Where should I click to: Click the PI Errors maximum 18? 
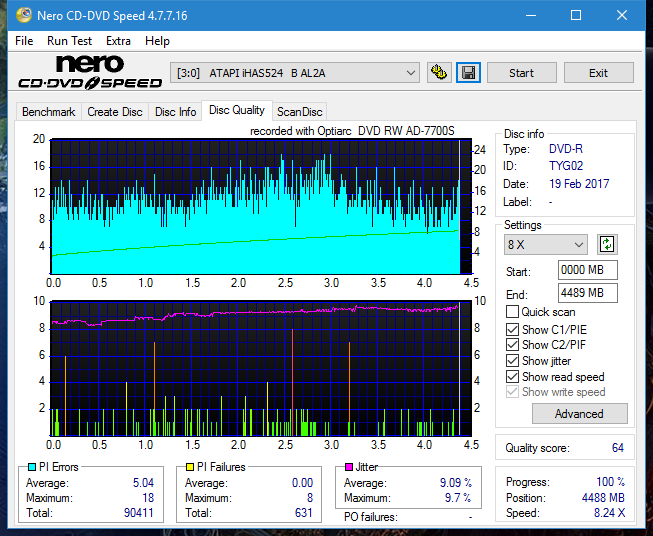coord(148,498)
